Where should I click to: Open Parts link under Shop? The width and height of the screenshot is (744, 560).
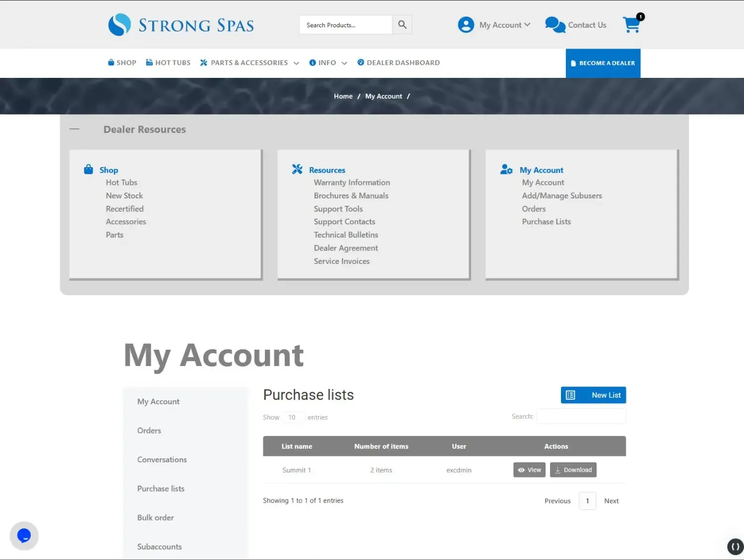click(115, 235)
